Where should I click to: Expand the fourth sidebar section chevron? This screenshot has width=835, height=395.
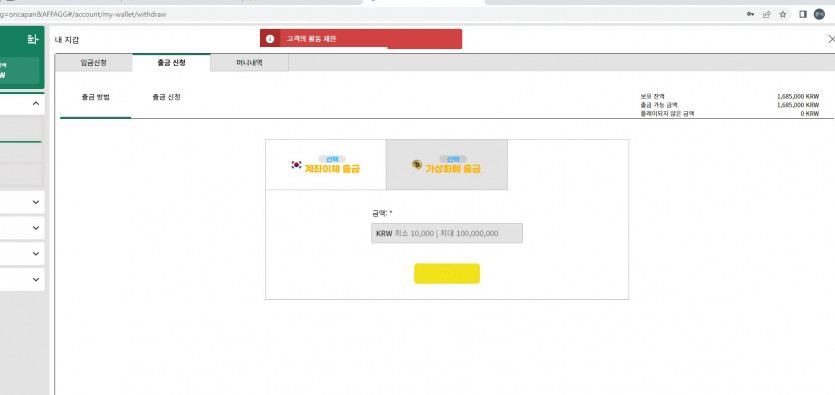36,253
